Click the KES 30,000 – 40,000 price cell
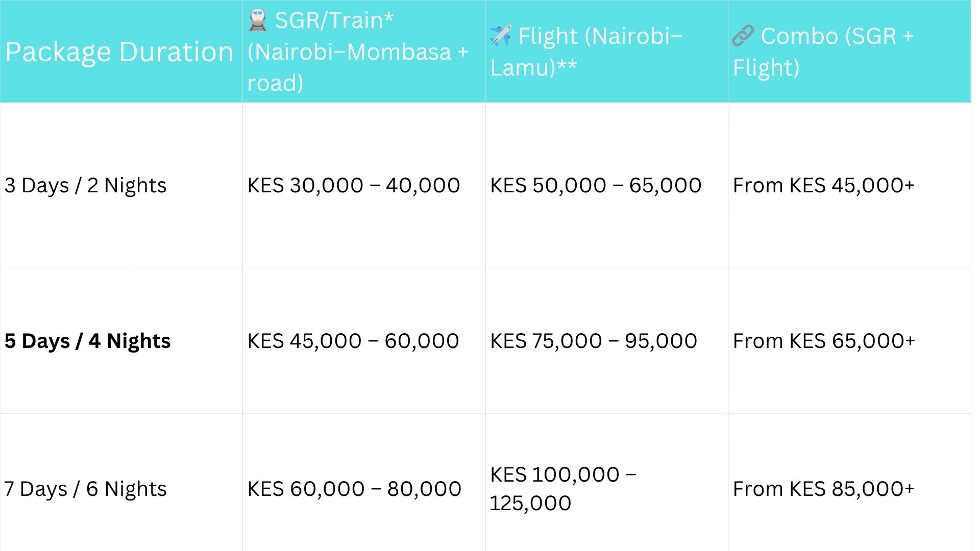The width and height of the screenshot is (980, 551). pos(354,185)
